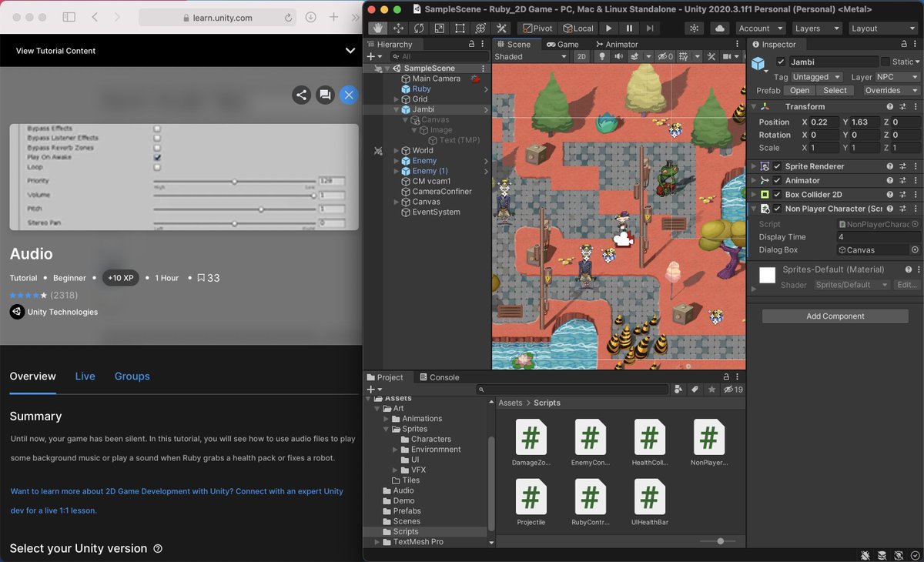Open the Console tab
924x562 pixels.
point(438,377)
